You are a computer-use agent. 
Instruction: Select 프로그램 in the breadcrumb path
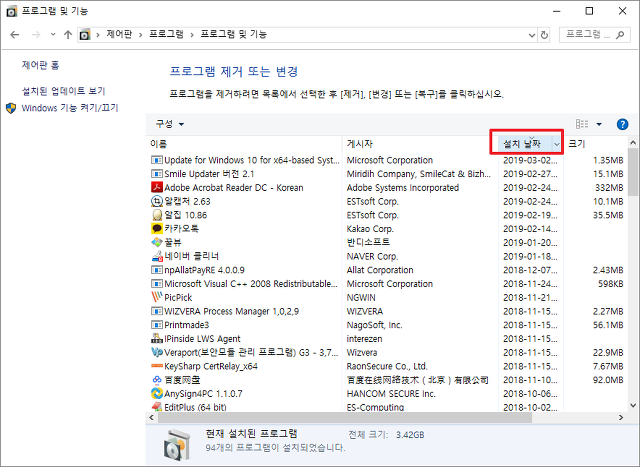pos(166,34)
